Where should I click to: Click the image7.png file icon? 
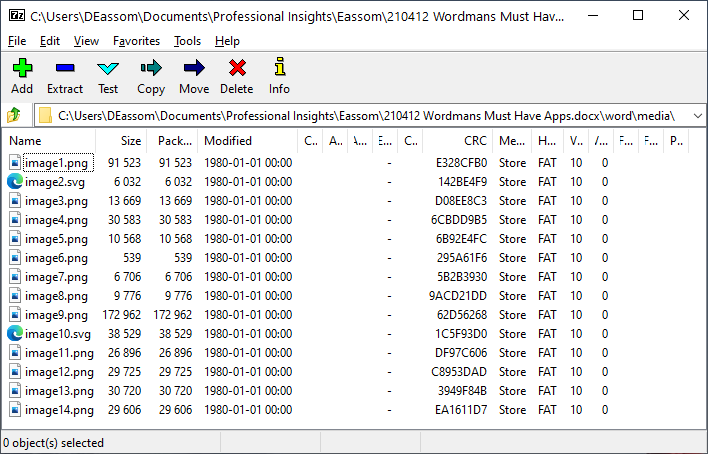coord(15,276)
